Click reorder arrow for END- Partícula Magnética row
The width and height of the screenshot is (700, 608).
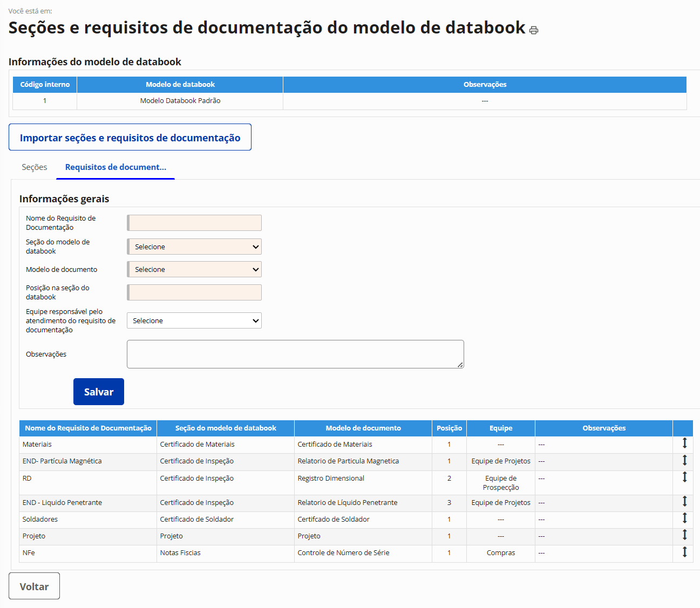pyautogui.click(x=684, y=460)
